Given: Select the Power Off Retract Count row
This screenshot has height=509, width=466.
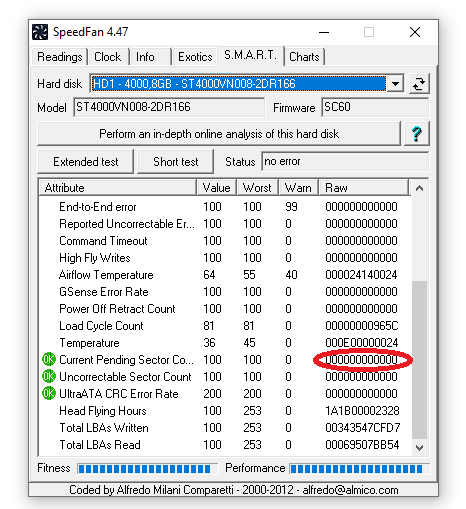Looking at the screenshot, I should [x=225, y=309].
